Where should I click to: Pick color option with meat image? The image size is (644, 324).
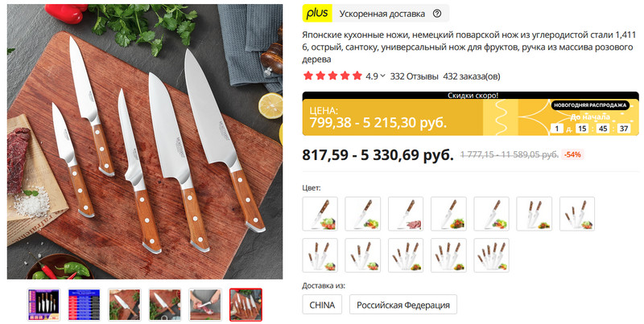(x=406, y=214)
